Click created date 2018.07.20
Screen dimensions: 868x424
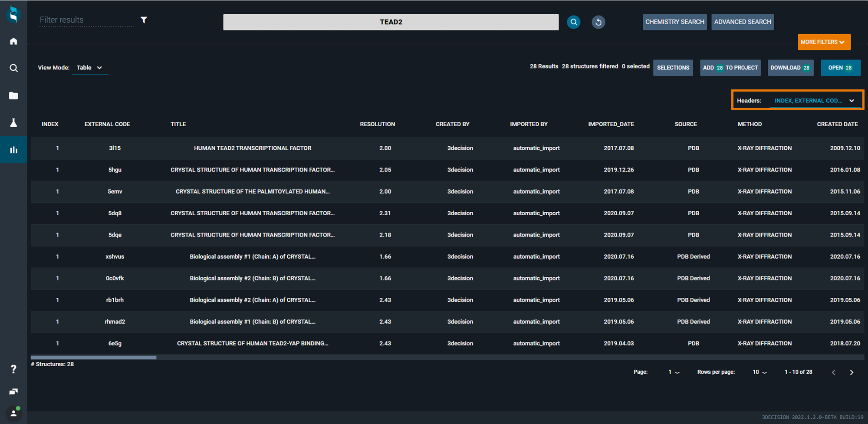point(845,344)
